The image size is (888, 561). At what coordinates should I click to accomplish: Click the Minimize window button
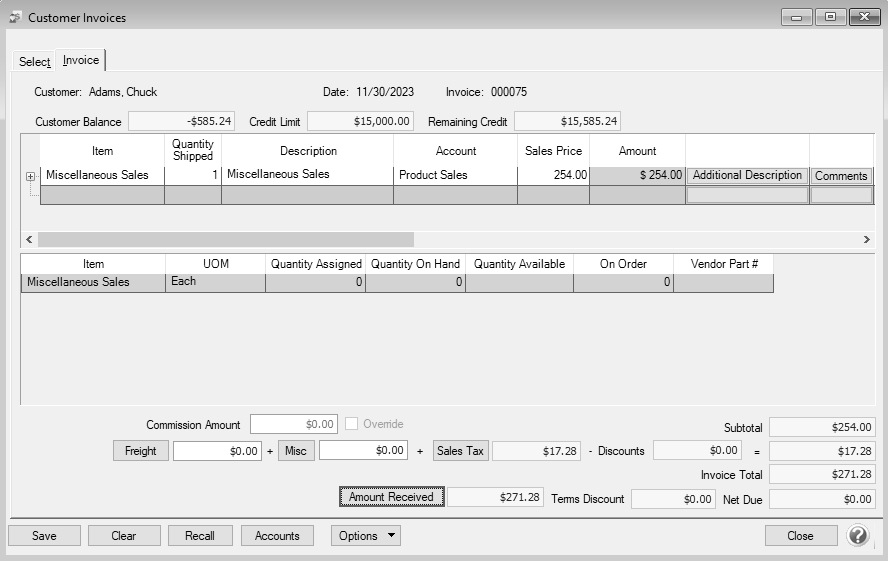[797, 17]
